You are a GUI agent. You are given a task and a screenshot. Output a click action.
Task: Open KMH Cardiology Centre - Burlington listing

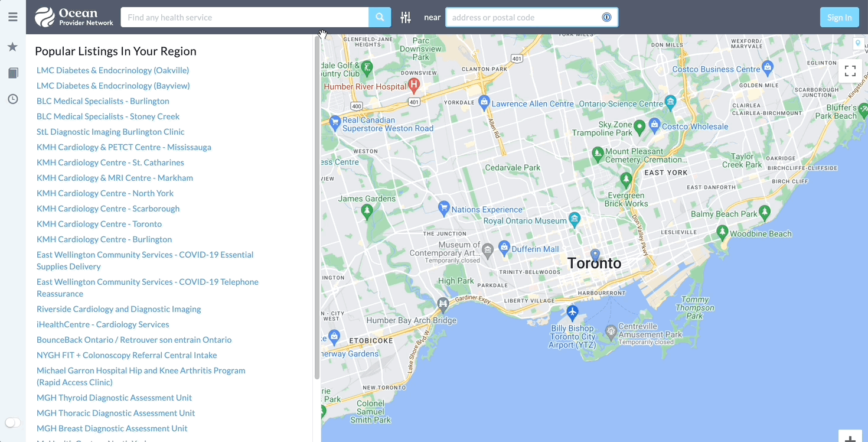(x=105, y=239)
